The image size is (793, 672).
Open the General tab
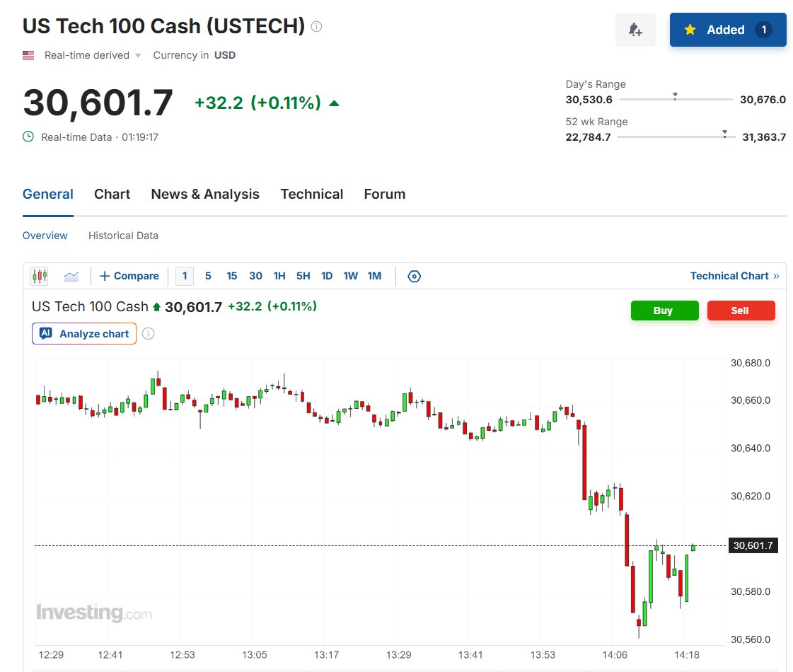point(48,194)
